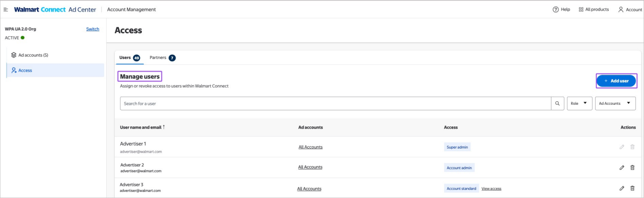Image resolution: width=644 pixels, height=198 pixels.
Task: Click the Advertiser 1 user name
Action: click(133, 144)
